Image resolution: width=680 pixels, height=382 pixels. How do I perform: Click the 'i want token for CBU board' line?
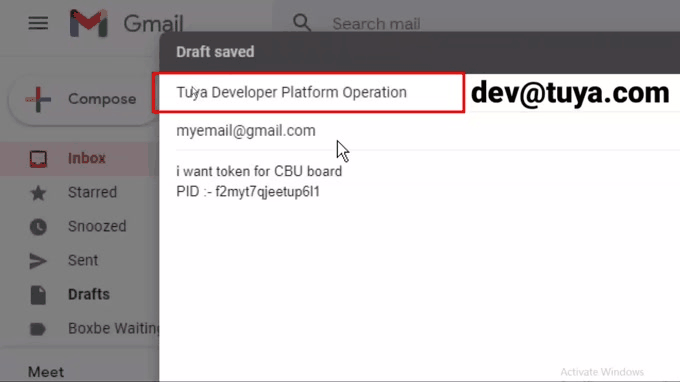(x=259, y=171)
